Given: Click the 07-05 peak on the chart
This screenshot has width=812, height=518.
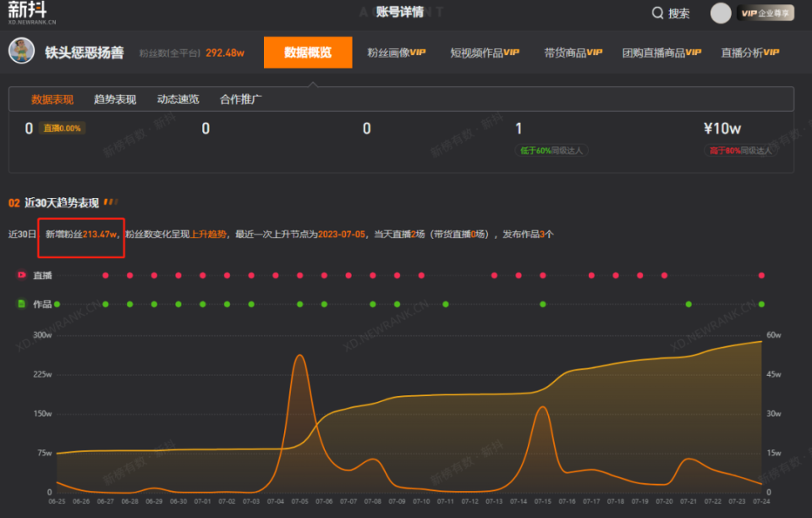Looking at the screenshot, I should (x=299, y=355).
